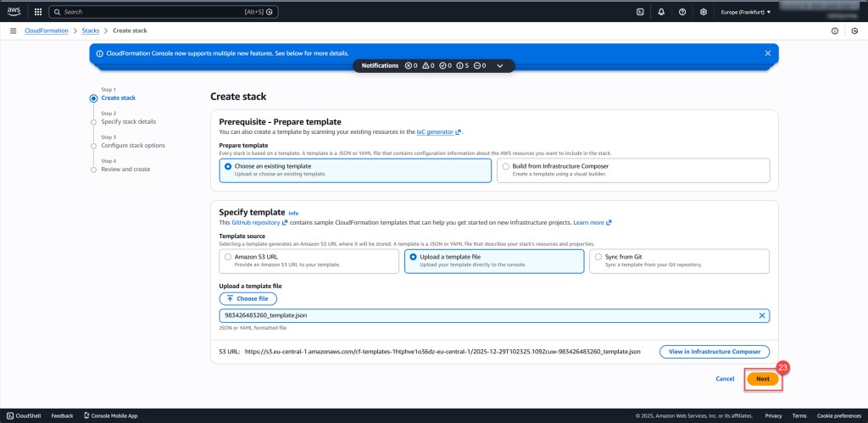Click the AWS logo home icon
868x423 pixels.
(14, 12)
